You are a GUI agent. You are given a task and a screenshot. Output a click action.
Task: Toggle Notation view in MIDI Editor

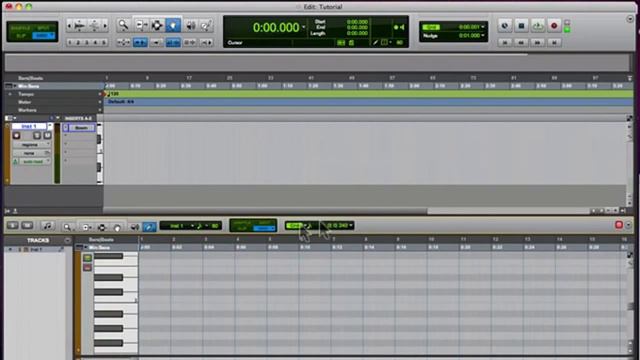pyautogui.click(x=47, y=226)
